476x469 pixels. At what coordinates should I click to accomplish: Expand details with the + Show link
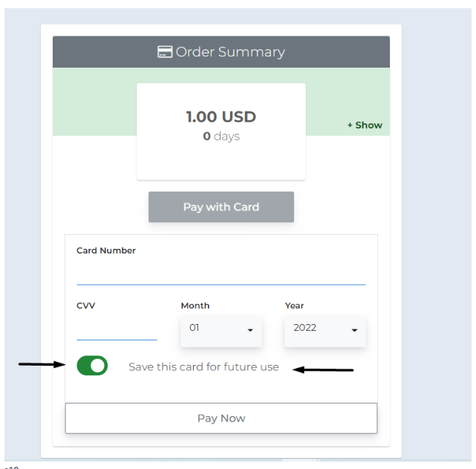tap(365, 125)
